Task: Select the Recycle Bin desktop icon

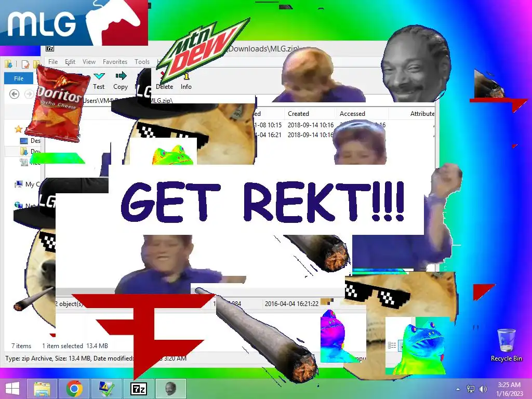Action: [x=506, y=345]
